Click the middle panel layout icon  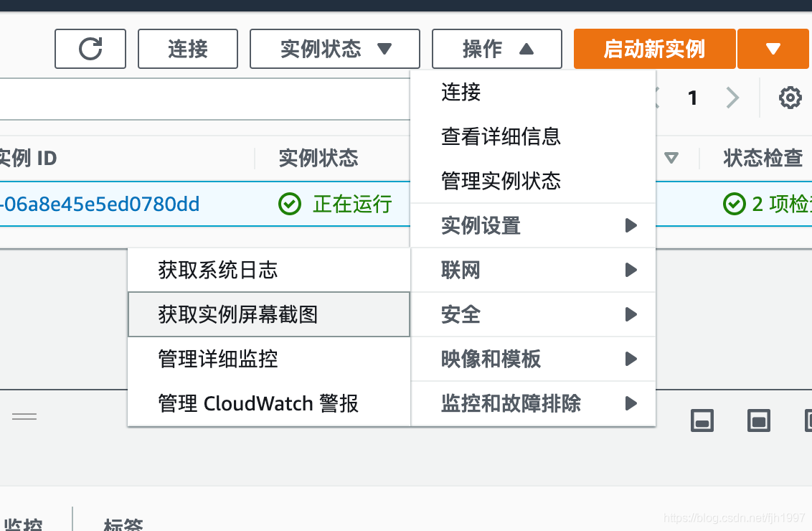(758, 420)
